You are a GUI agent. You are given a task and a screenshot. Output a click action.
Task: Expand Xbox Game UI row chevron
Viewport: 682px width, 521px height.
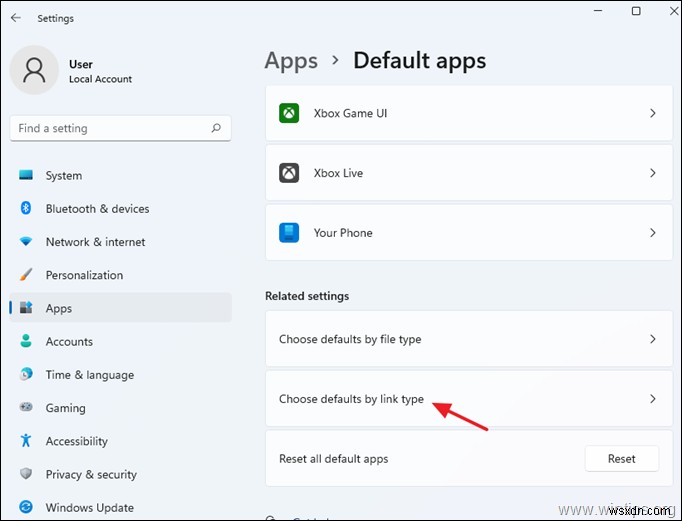pyautogui.click(x=652, y=113)
